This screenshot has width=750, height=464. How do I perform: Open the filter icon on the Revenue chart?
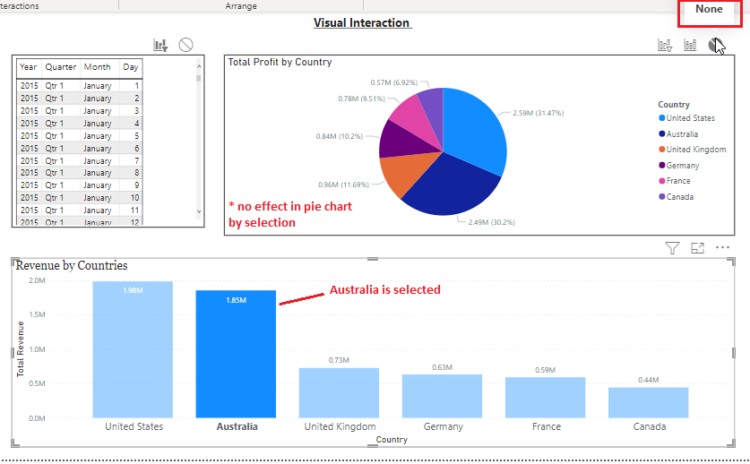pyautogui.click(x=673, y=247)
